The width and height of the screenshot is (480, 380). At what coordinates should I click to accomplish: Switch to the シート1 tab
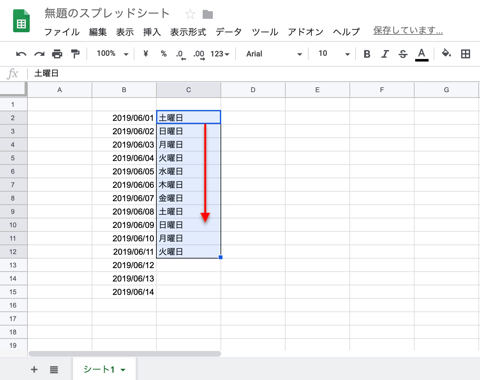(x=104, y=369)
